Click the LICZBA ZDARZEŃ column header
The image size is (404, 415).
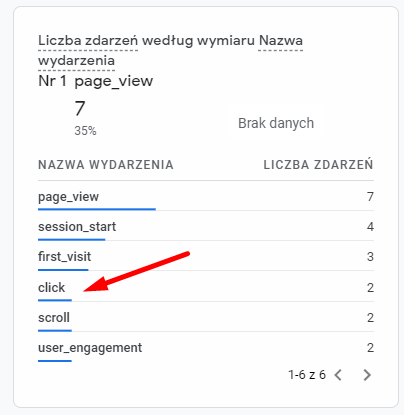pos(318,165)
